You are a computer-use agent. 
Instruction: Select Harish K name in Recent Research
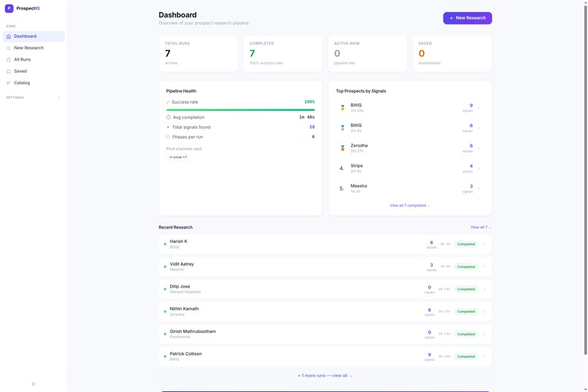pyautogui.click(x=179, y=242)
